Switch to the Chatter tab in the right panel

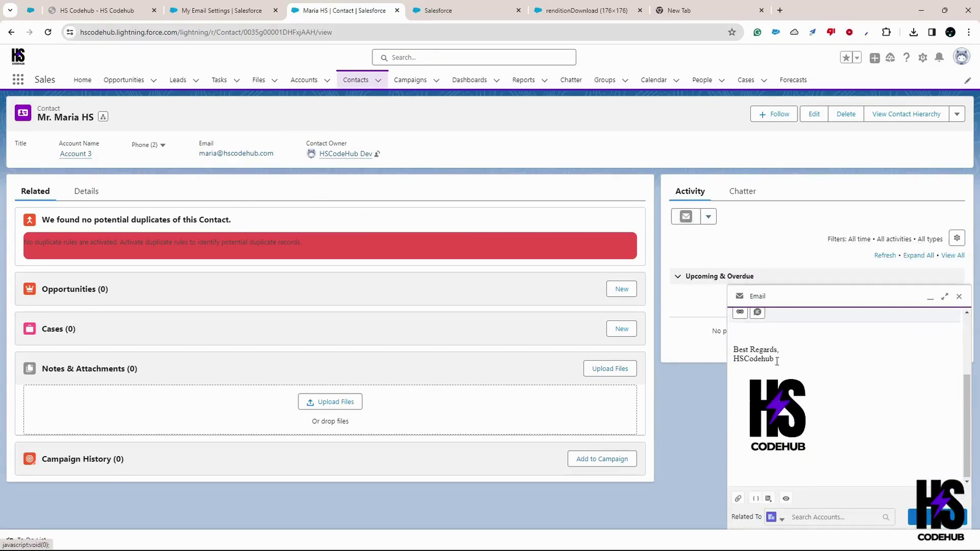tap(742, 191)
